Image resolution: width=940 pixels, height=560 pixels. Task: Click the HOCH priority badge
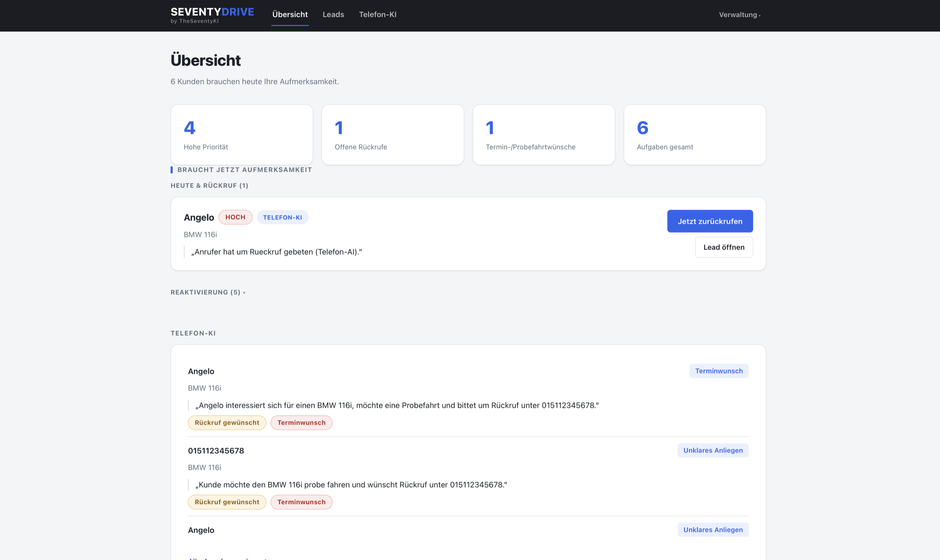tap(235, 217)
